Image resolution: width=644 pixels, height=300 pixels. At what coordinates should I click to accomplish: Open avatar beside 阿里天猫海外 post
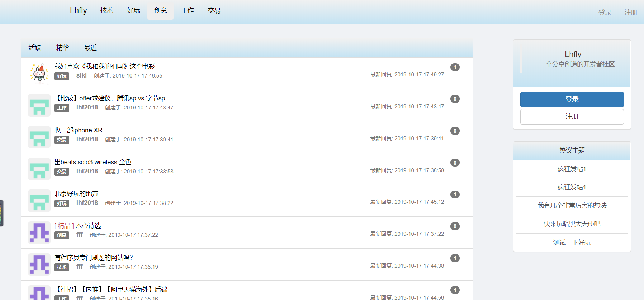coord(39,293)
